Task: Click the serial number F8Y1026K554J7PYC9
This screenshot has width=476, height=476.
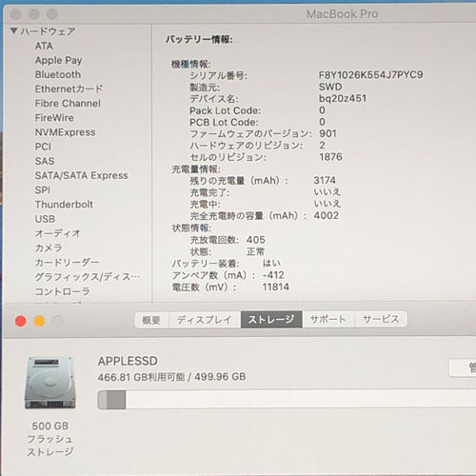Action: pyautogui.click(x=370, y=75)
